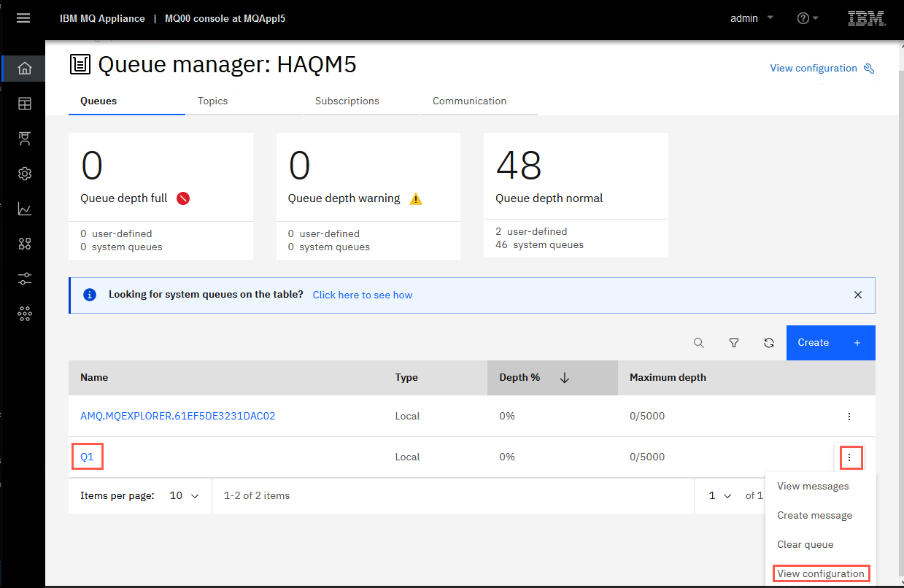Screen dimensions: 904x588
Task: Click the Queue depth full card
Action: click(161, 196)
